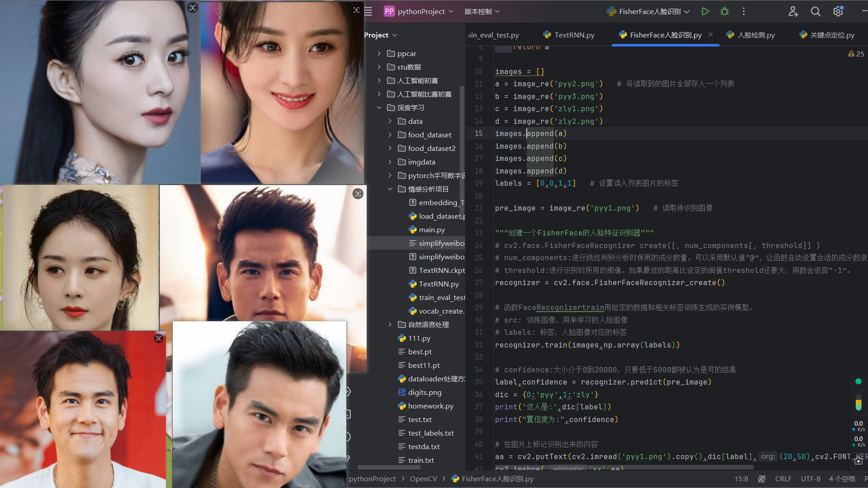Start debugging with the bug icon

tap(725, 12)
